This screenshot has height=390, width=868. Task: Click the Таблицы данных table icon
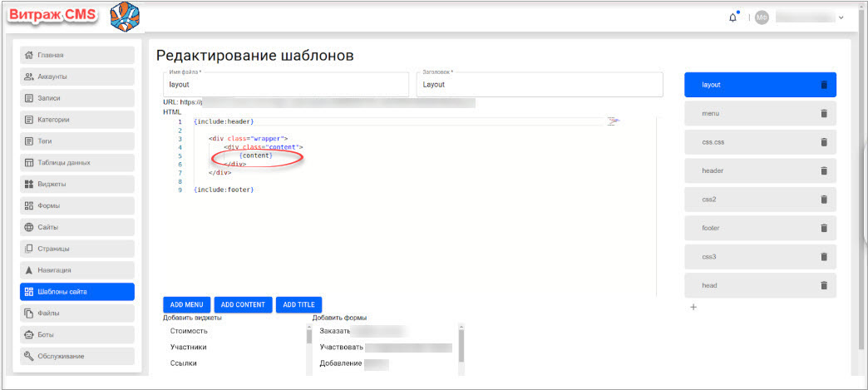coord(29,163)
